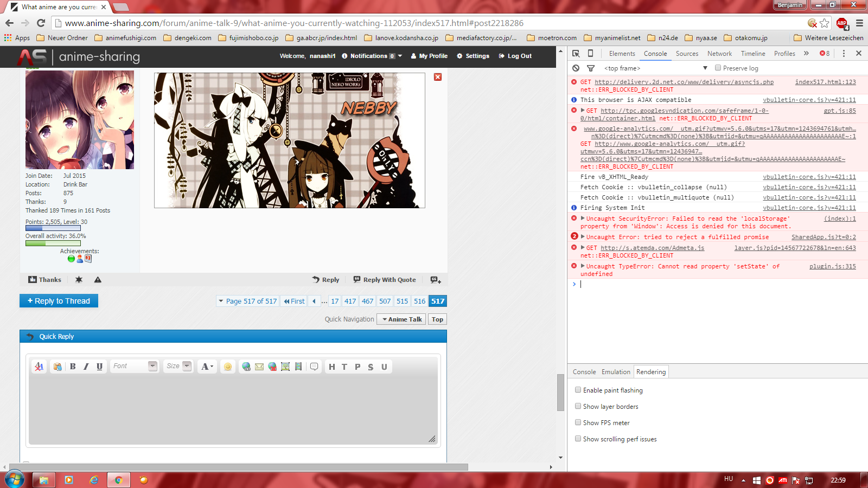Click the wrap quote speech bubble icon
The image size is (868, 488).
pos(314,367)
